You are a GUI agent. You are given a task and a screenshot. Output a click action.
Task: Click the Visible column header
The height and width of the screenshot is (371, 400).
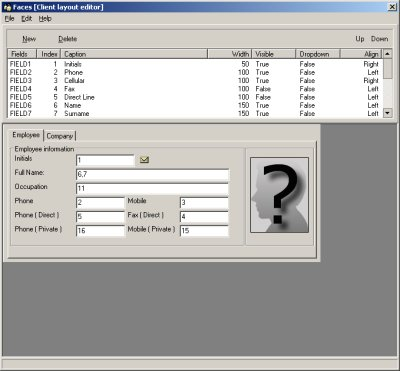pos(275,54)
